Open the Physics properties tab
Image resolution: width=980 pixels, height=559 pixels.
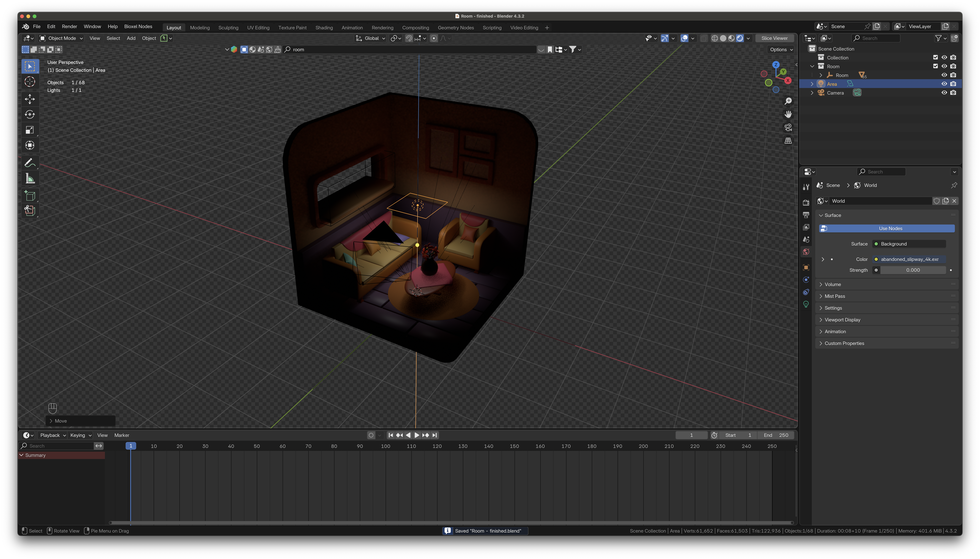pyautogui.click(x=806, y=279)
